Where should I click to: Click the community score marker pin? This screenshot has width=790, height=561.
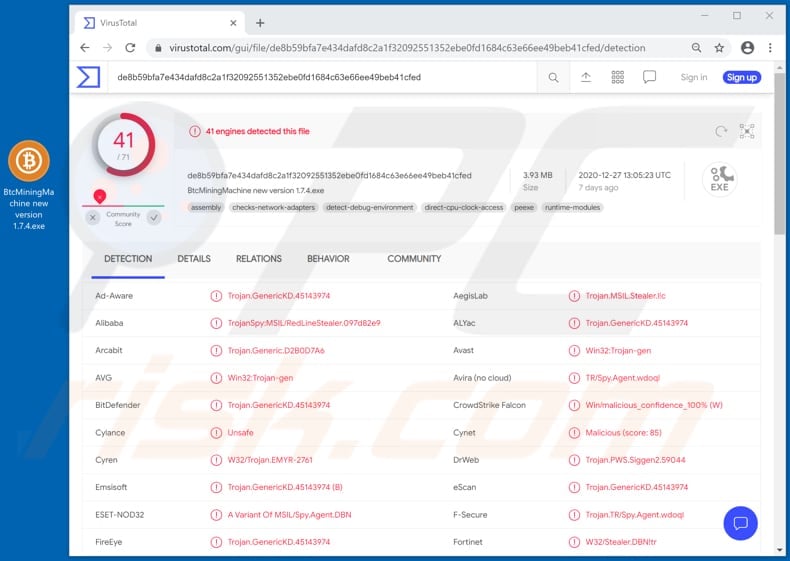click(x=100, y=196)
